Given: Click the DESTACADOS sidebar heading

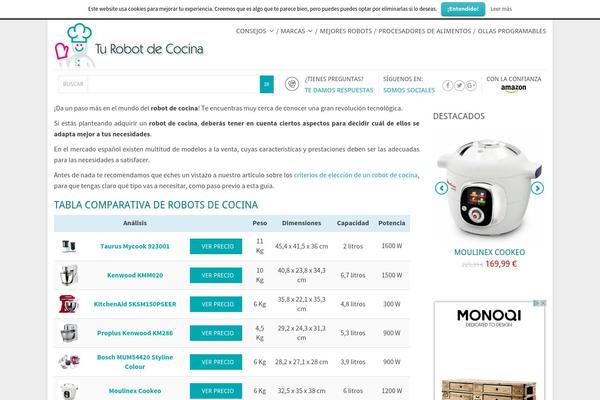Looking at the screenshot, I should [459, 116].
